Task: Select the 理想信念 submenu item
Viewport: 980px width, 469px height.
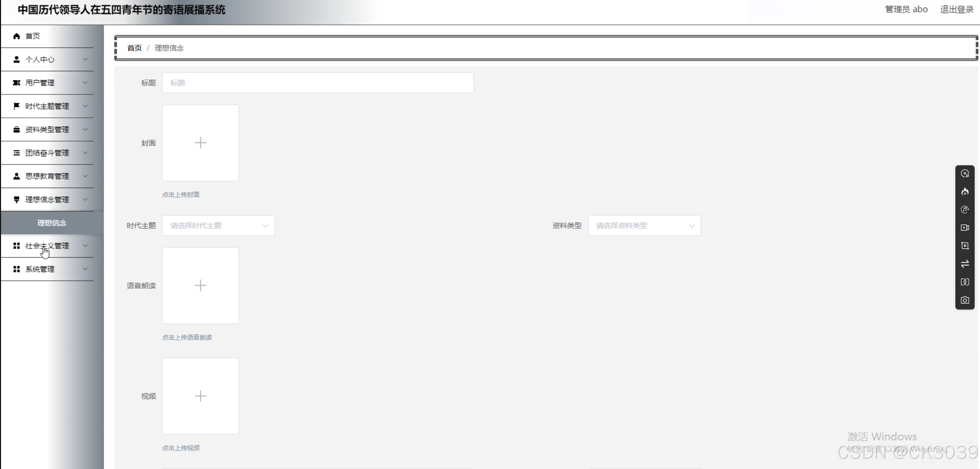Action: point(52,223)
